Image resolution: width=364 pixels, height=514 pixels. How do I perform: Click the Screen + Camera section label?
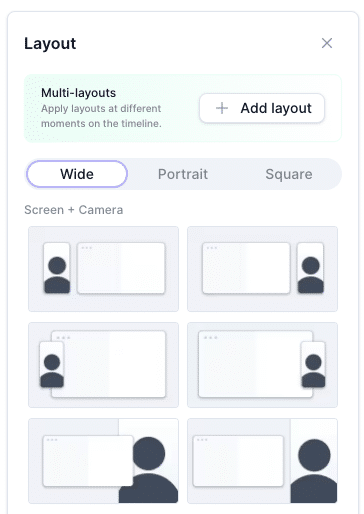click(x=74, y=210)
